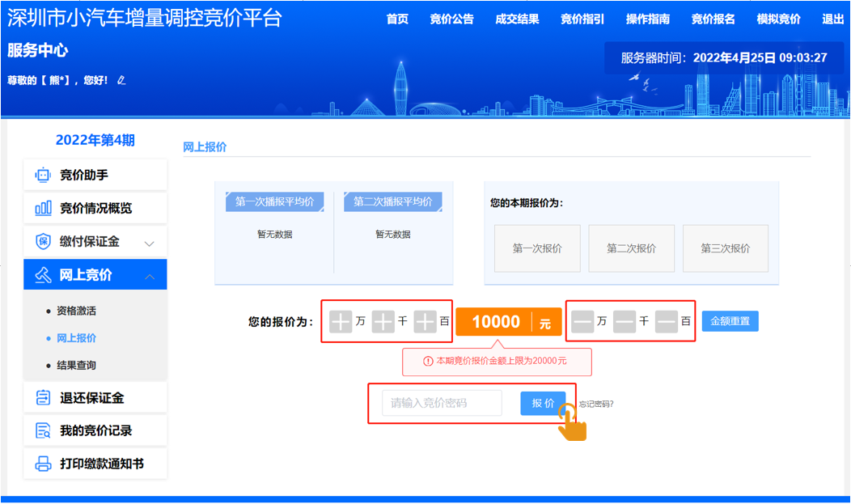Open 成交结果 in top navigation
This screenshot has width=851, height=504.
(517, 19)
